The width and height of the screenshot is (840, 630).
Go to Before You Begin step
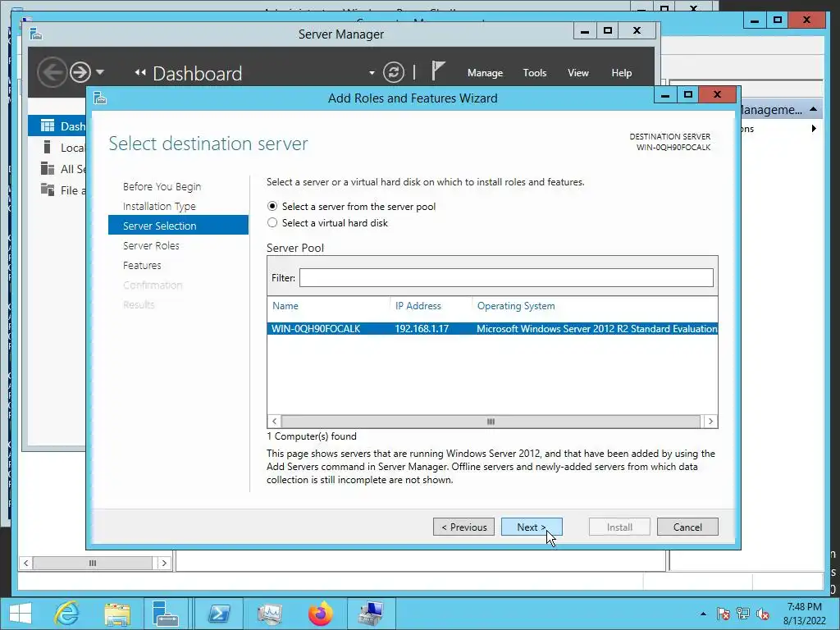(162, 186)
